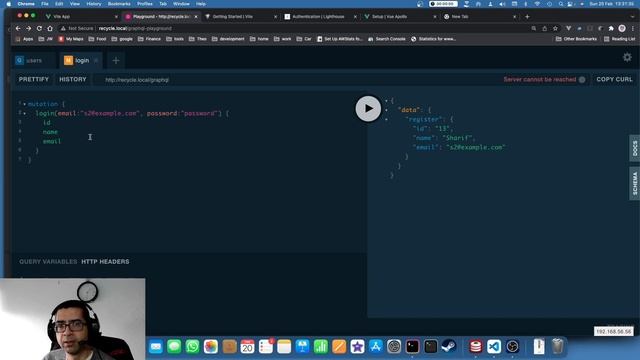The height and width of the screenshot is (360, 640).
Task: Open Reminders from the dock
Action: click(x=266, y=347)
